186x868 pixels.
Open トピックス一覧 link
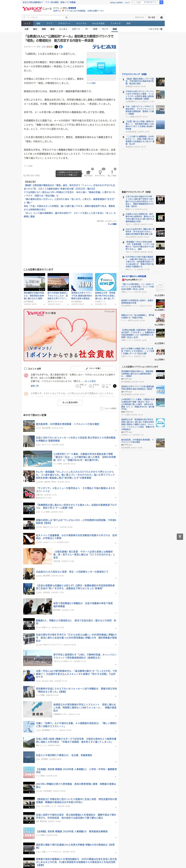155,29
